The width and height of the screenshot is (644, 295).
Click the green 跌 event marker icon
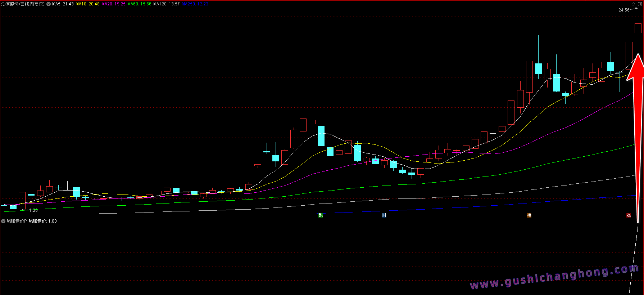[x=321, y=215]
